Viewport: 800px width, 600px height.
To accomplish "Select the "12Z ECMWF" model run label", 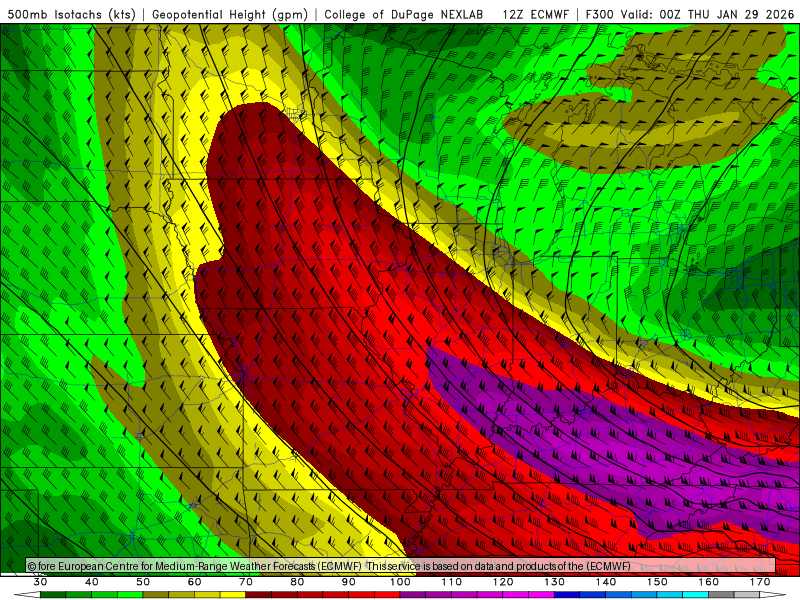I will pos(535,15).
